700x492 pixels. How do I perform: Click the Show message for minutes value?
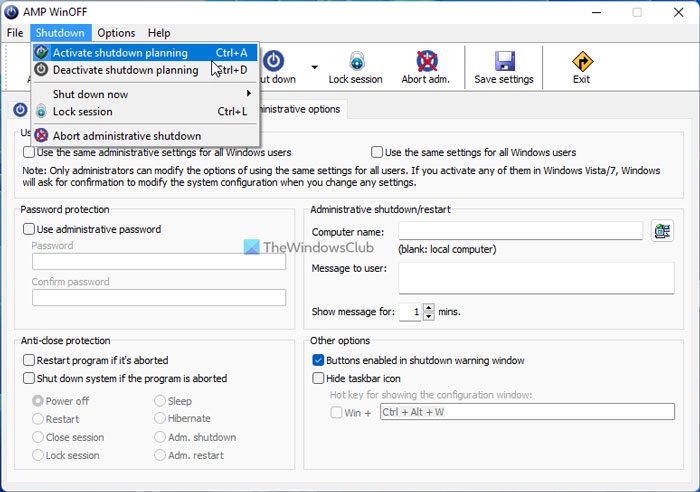pos(410,312)
